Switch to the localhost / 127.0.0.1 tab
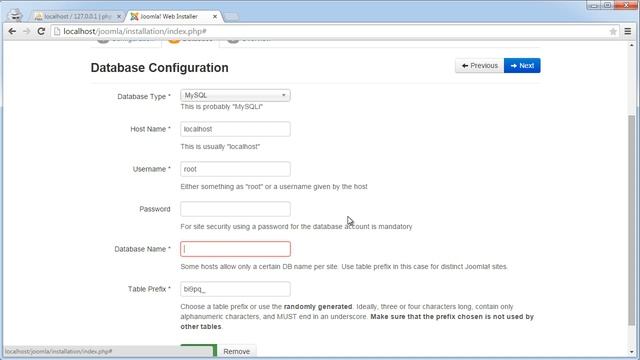Image resolution: width=640 pixels, height=360 pixels. 78,16
